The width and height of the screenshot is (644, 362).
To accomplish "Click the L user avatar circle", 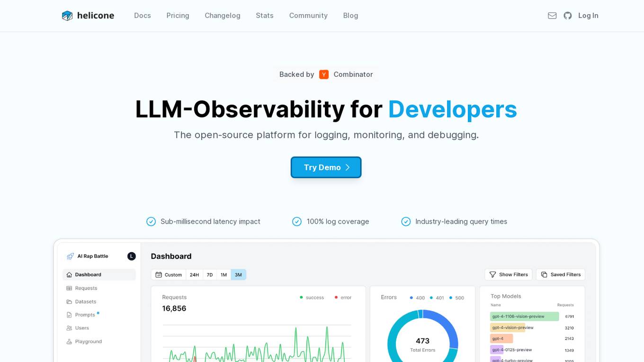I will (x=132, y=256).
